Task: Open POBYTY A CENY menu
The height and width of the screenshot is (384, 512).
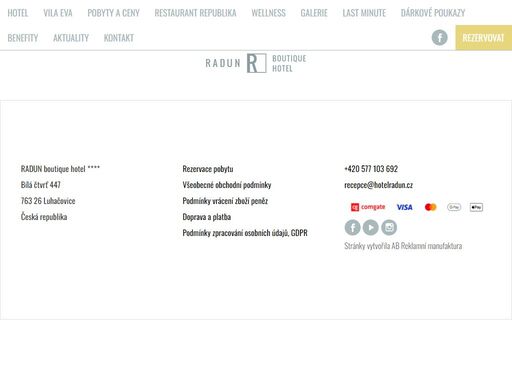Action: pos(113,13)
